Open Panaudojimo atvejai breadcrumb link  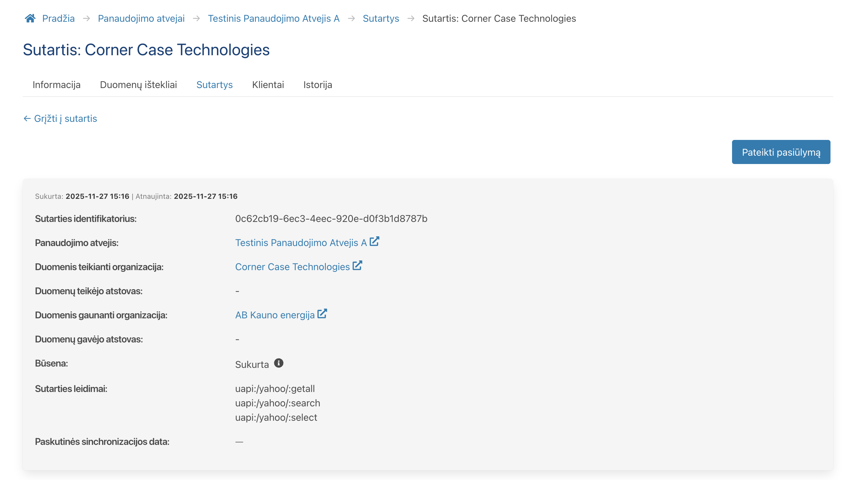[x=141, y=18]
